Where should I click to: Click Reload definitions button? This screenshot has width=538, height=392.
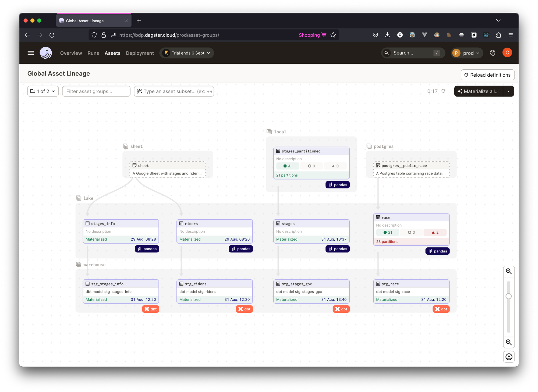487,75
